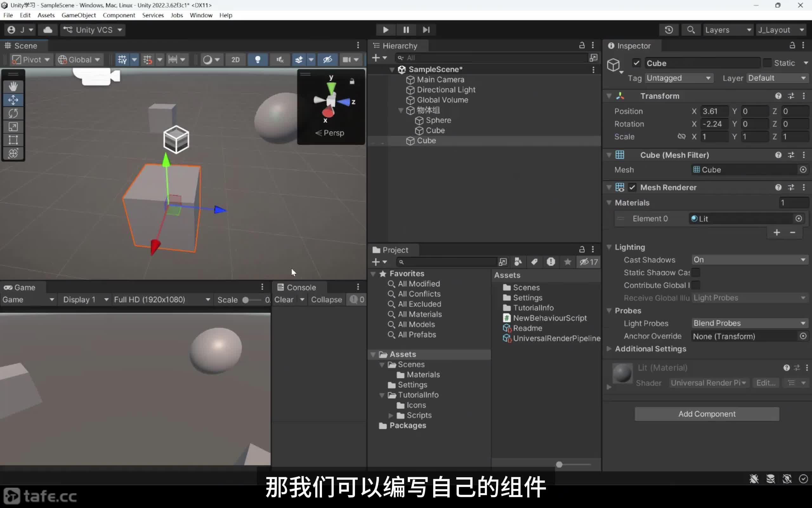Select the Scale tool
This screenshot has height=508, width=812.
click(13, 127)
